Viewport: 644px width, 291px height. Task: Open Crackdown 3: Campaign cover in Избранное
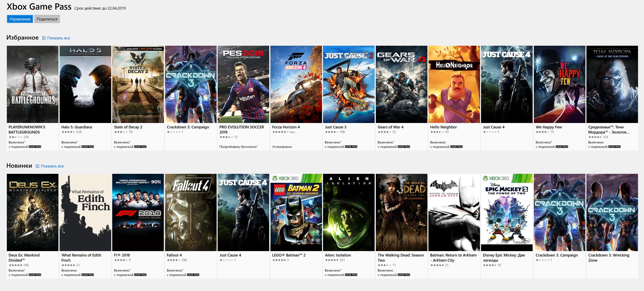pos(191,84)
